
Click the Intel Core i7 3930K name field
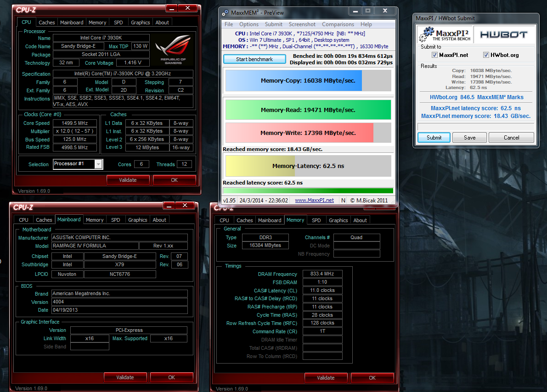[101, 38]
